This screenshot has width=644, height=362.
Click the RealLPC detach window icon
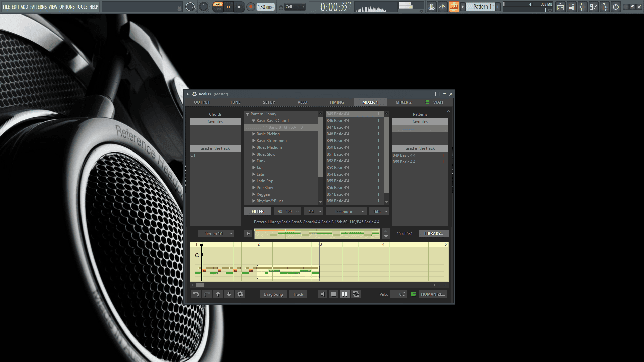coord(437,94)
